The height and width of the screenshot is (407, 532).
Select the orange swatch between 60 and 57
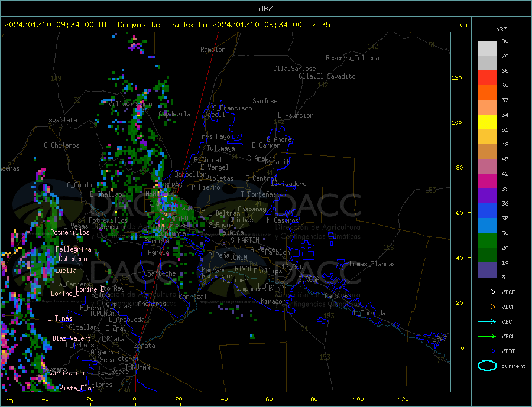point(487,93)
